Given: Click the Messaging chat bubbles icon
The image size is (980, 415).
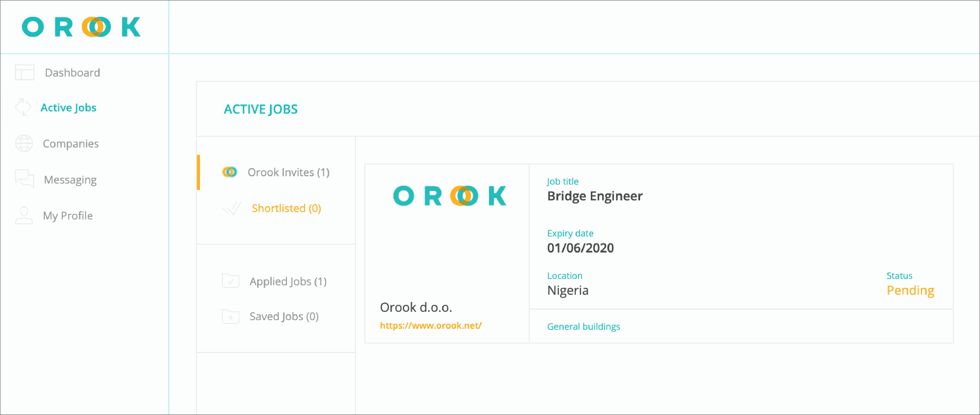Looking at the screenshot, I should coord(24,179).
